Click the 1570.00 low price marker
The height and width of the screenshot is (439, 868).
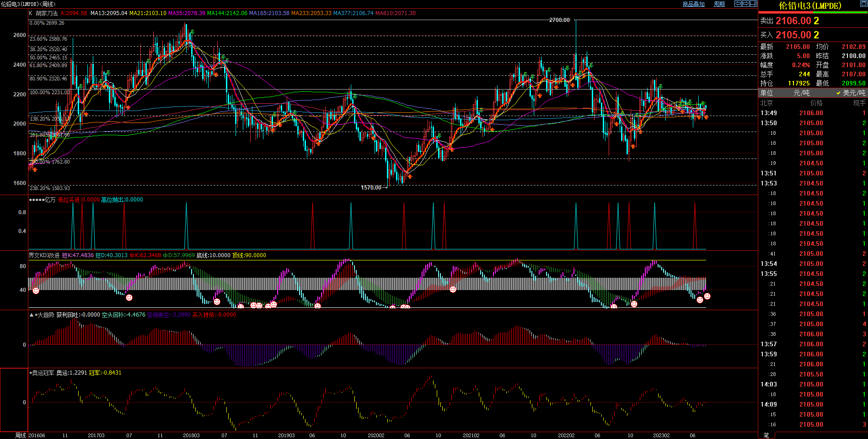[371, 188]
